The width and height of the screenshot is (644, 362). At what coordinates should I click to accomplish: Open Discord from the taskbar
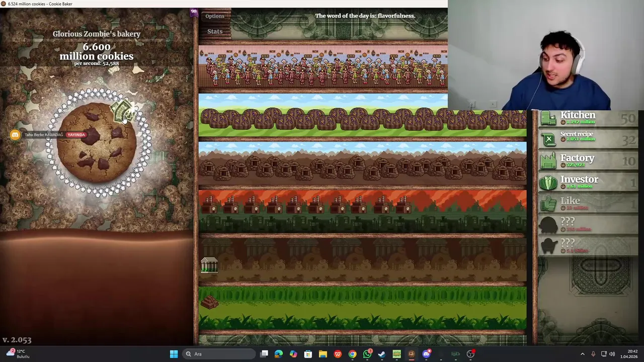[x=426, y=354]
